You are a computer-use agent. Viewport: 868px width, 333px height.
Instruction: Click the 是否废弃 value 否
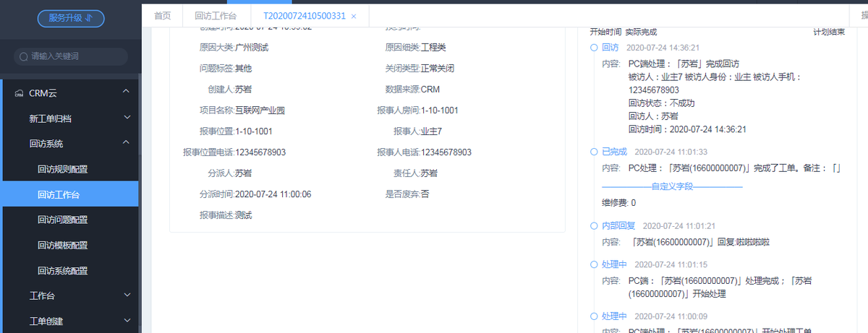(x=425, y=194)
